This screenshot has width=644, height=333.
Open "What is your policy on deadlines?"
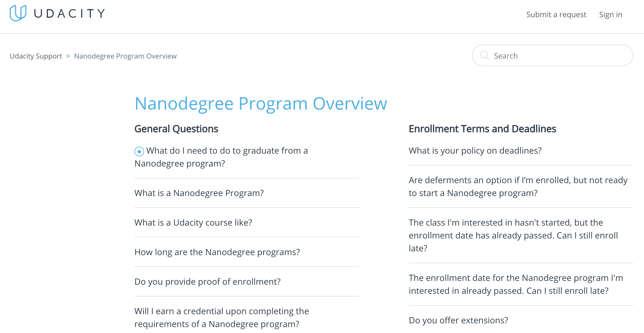(475, 151)
